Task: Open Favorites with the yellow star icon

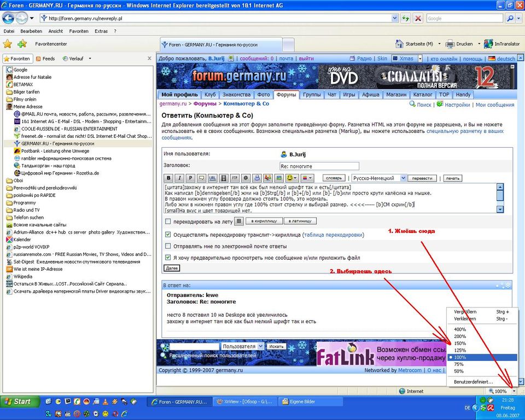Action: coord(8,44)
